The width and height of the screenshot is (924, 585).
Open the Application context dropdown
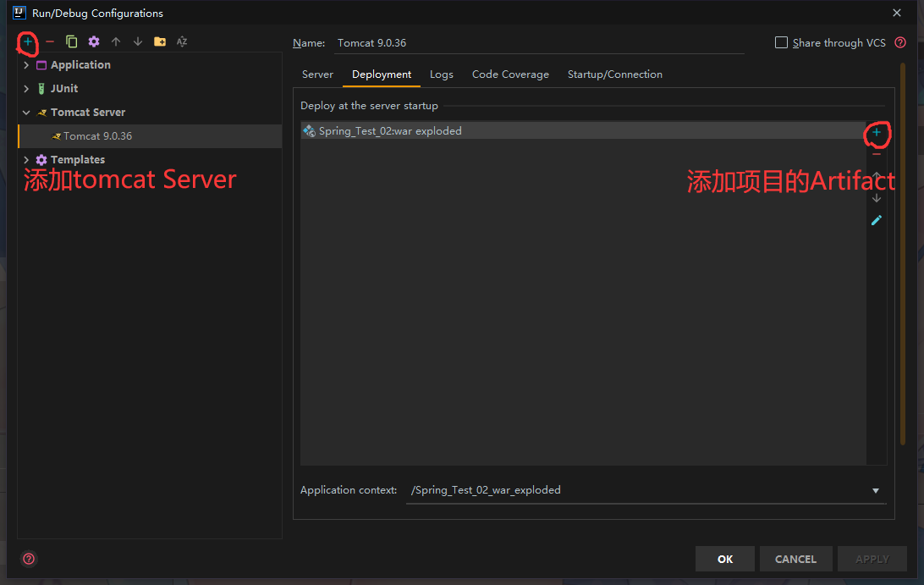(x=876, y=491)
